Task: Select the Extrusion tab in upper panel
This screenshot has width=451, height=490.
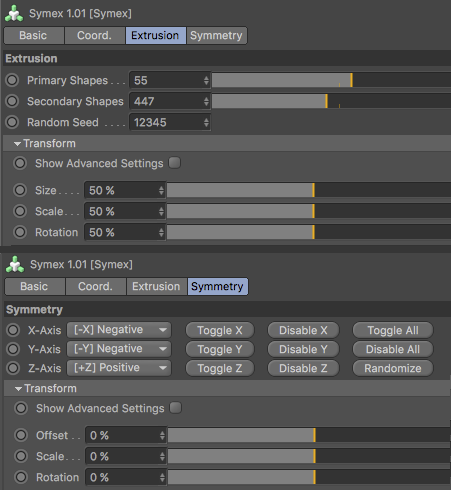Action: tap(156, 35)
